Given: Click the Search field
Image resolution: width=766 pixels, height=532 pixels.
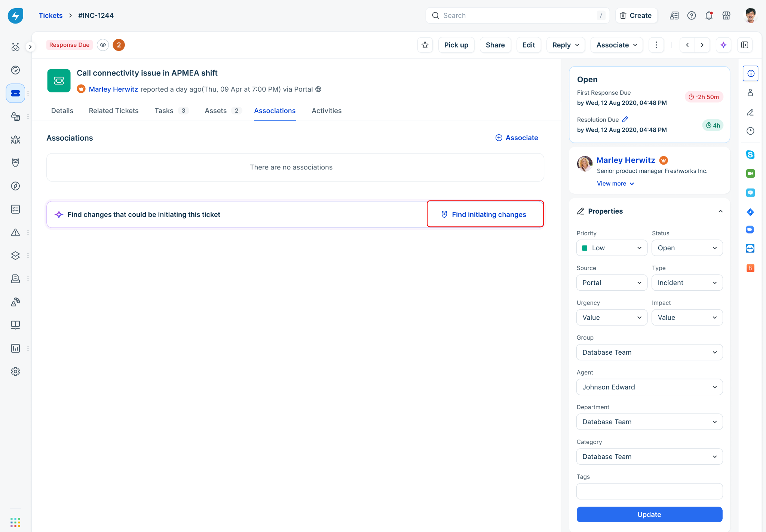Looking at the screenshot, I should tap(518, 15).
